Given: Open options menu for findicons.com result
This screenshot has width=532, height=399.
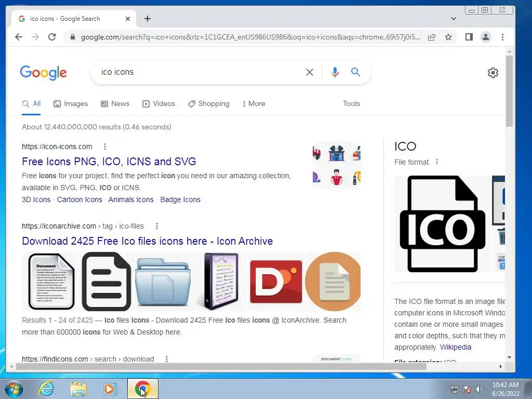Looking at the screenshot, I should 167,358.
